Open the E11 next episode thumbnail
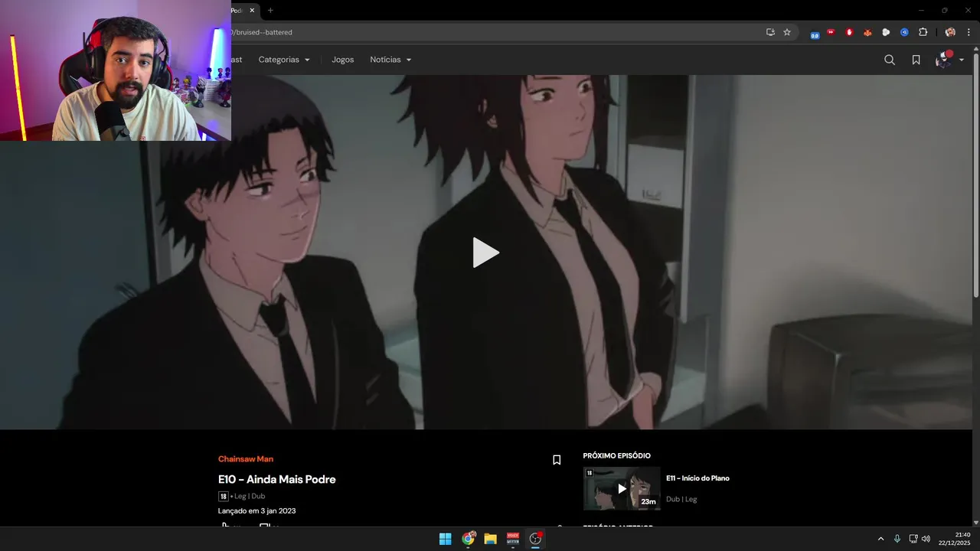This screenshot has height=551, width=980. [x=622, y=488]
